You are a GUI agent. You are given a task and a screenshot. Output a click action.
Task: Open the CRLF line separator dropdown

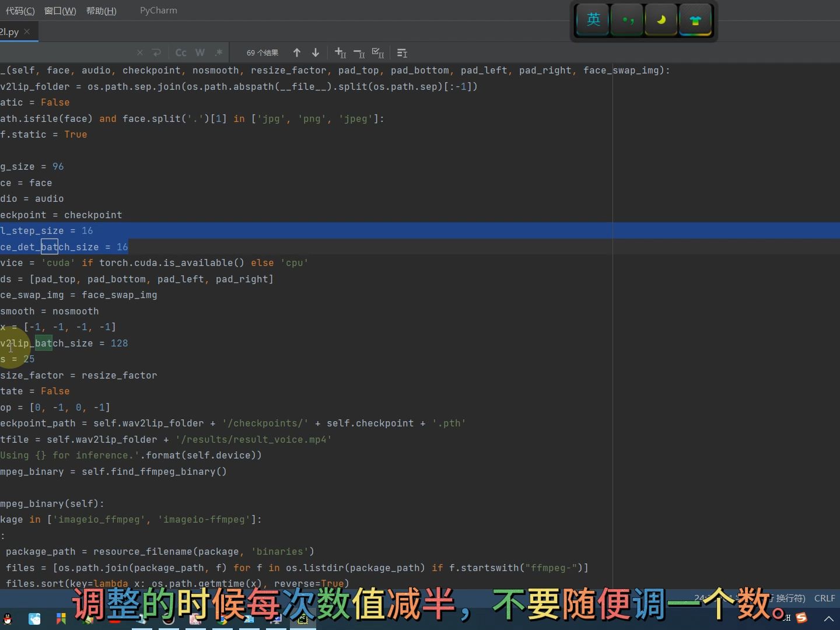824,598
